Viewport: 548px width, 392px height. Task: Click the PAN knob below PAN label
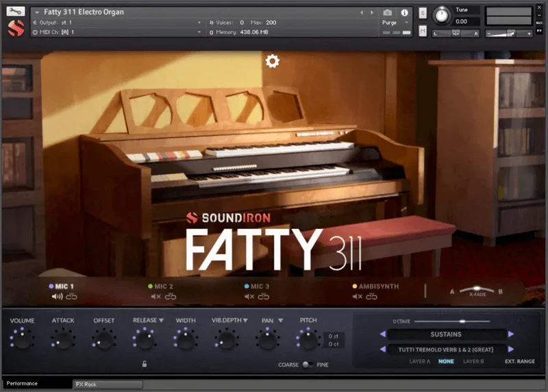coord(267,339)
